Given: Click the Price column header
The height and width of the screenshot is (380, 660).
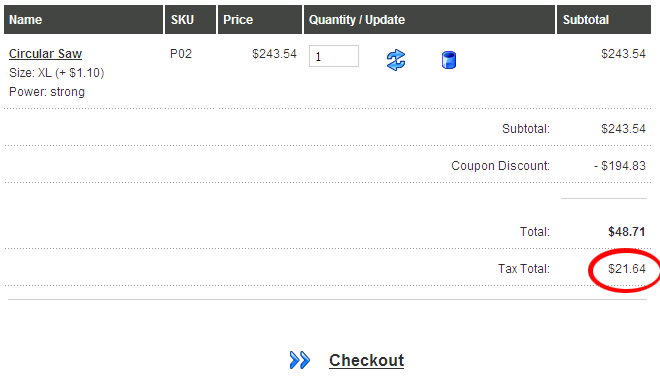Looking at the screenshot, I should [260, 19].
